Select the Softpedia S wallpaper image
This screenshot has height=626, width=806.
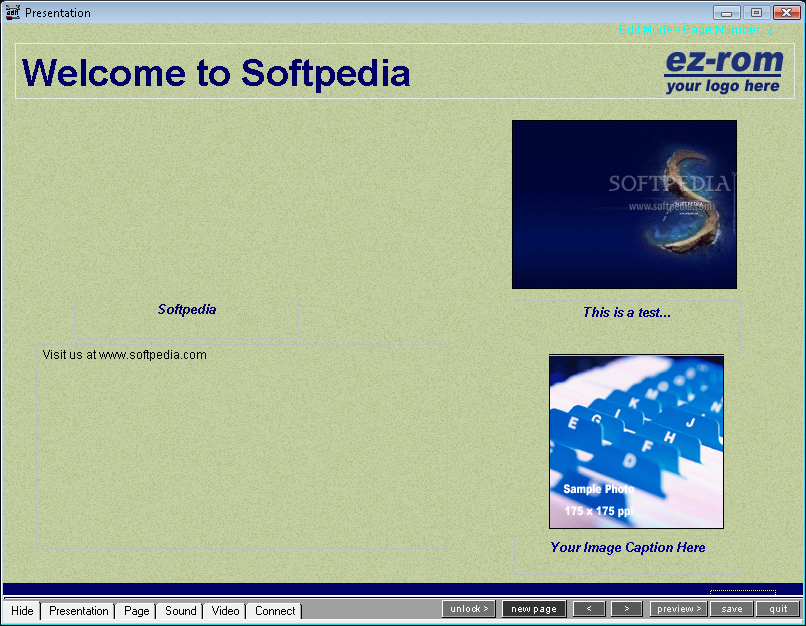624,205
